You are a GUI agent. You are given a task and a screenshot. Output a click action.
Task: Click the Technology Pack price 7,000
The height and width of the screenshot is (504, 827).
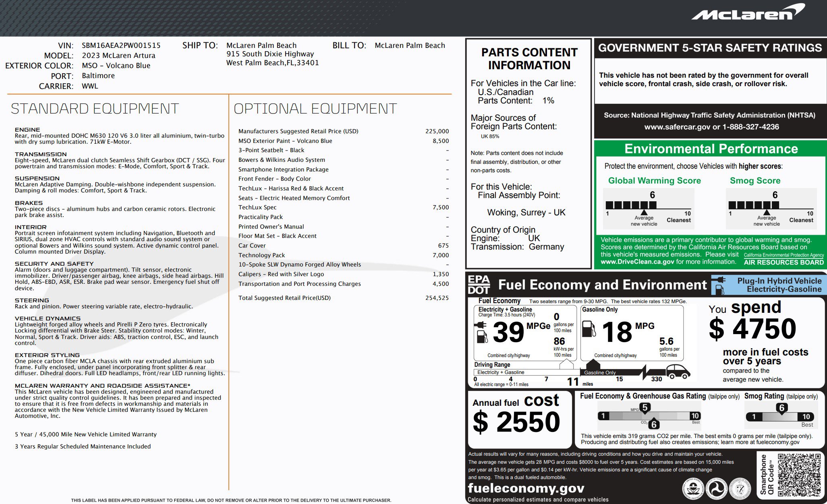441,255
